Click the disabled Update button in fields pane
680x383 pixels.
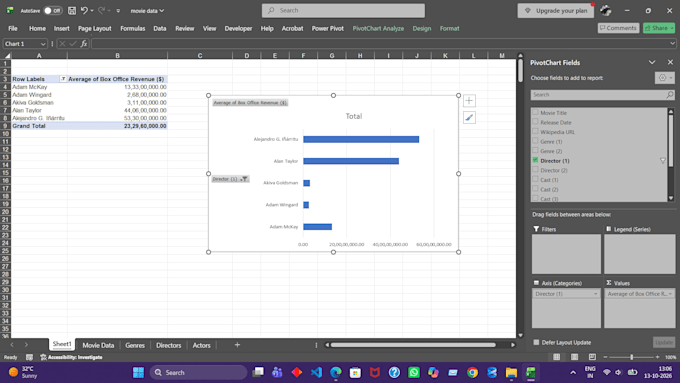[664, 342]
